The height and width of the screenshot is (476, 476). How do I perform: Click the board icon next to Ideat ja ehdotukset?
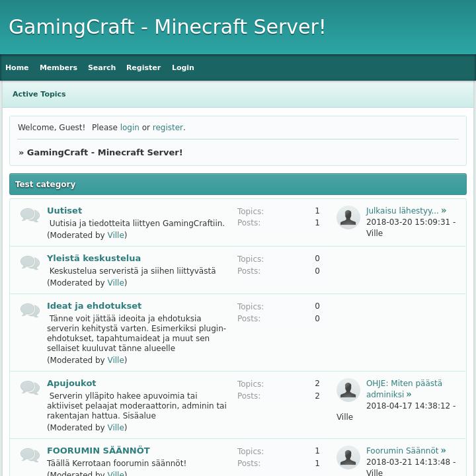(x=30, y=311)
